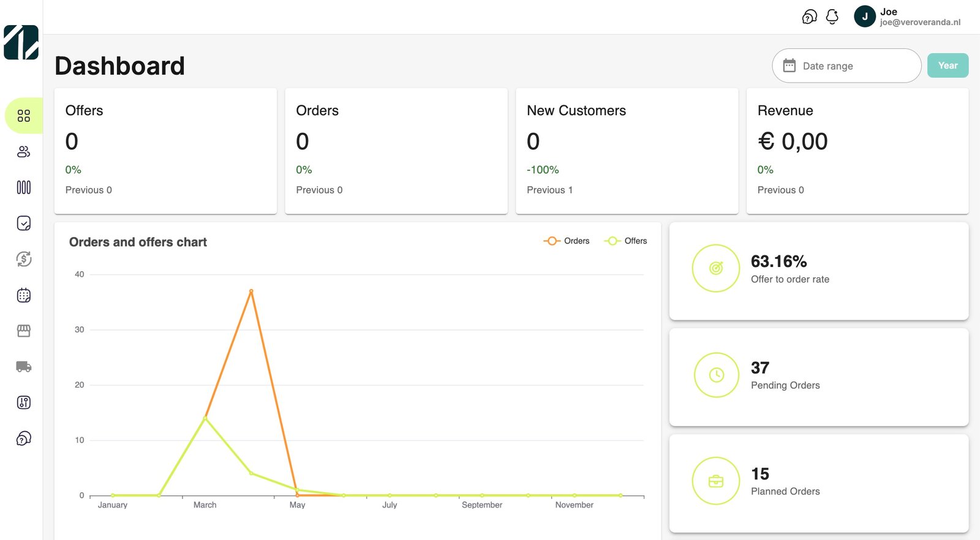The height and width of the screenshot is (540, 980).
Task: Open the sliders settings icon in sidebar
Action: point(24,402)
